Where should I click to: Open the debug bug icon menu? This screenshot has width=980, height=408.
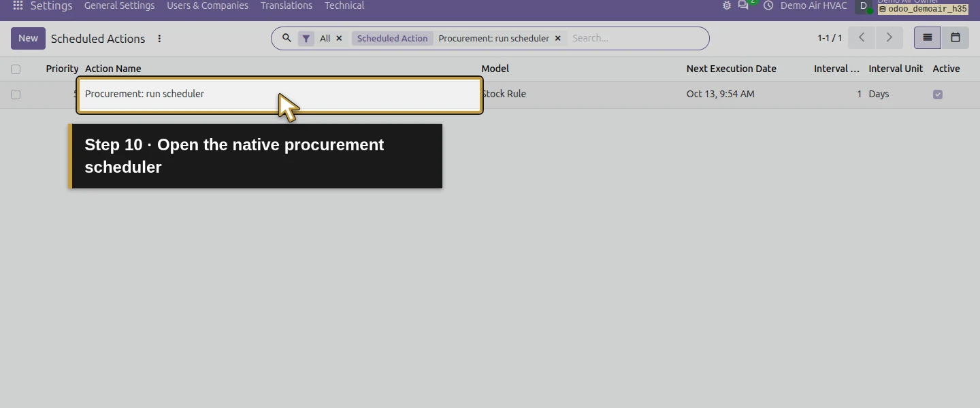click(727, 5)
